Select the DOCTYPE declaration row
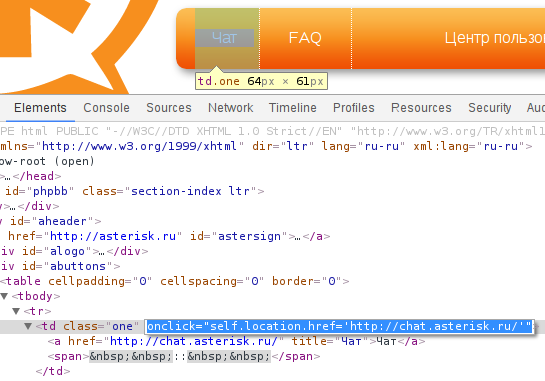 pyautogui.click(x=272, y=131)
